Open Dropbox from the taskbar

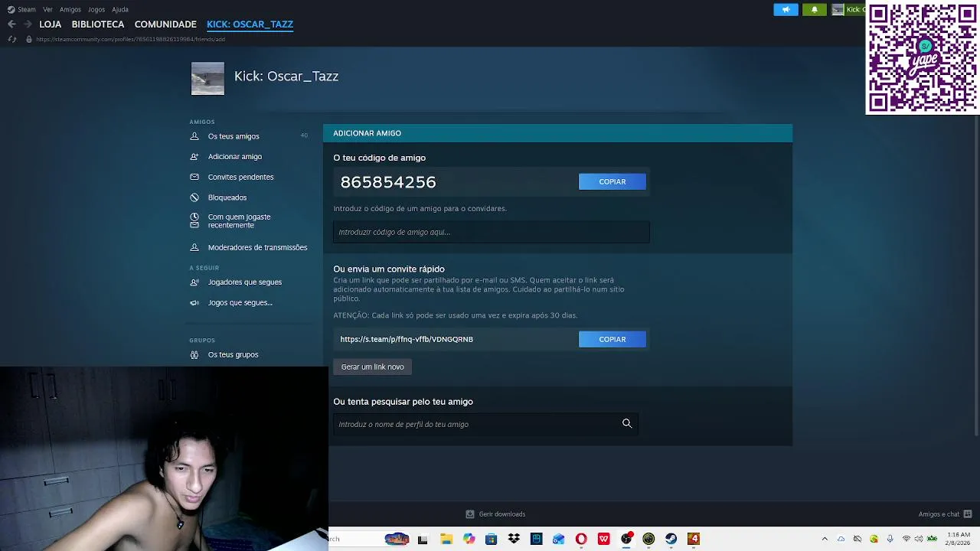click(x=514, y=539)
